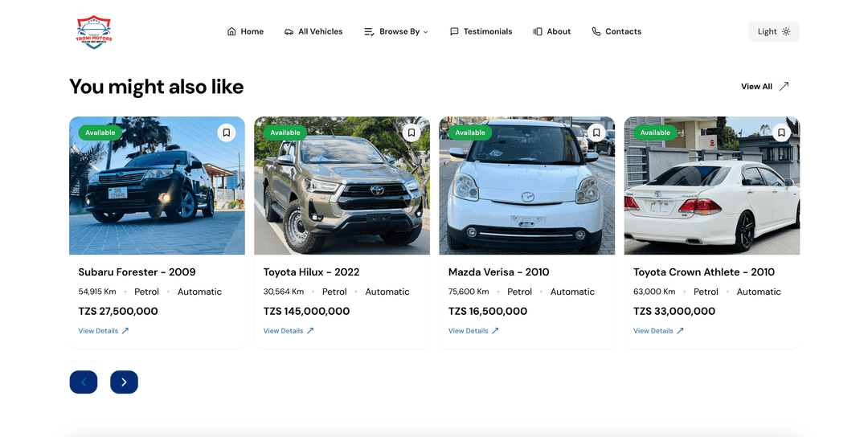The height and width of the screenshot is (437, 868).
Task: Click the 63,000 Km mileage text
Action: click(653, 292)
